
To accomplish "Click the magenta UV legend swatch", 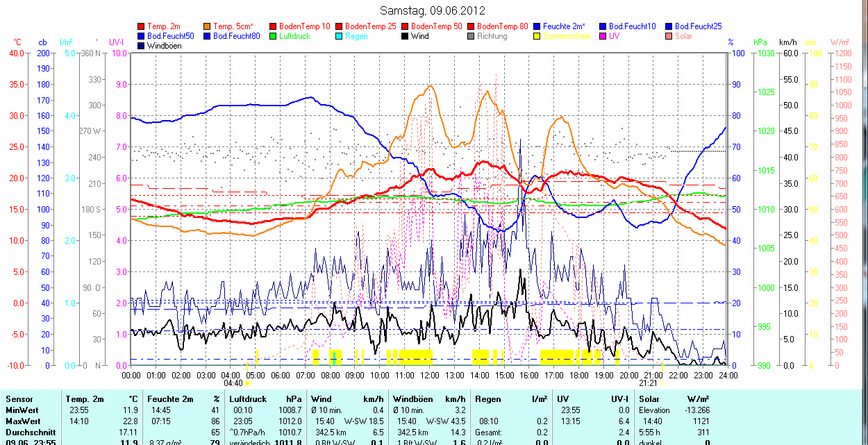I will coord(603,36).
